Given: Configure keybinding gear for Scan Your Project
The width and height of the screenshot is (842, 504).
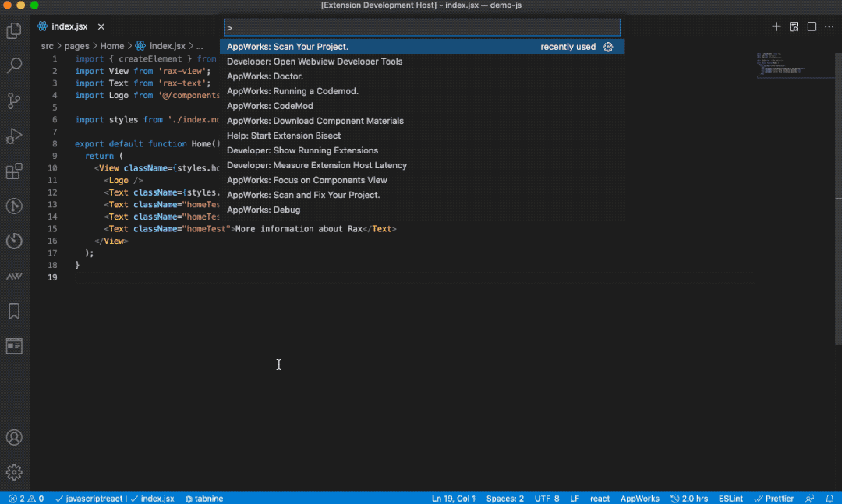Looking at the screenshot, I should pos(608,47).
